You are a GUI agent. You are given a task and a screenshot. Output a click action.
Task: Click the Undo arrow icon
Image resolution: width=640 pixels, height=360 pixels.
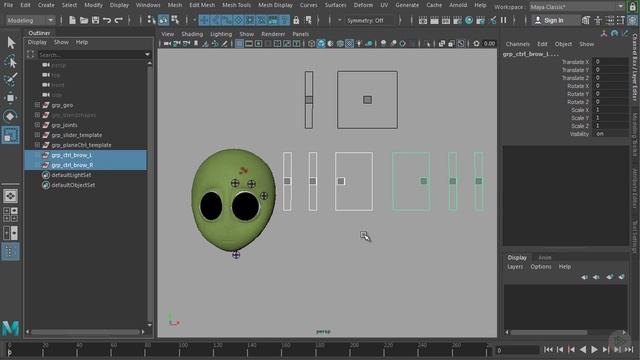107,20
